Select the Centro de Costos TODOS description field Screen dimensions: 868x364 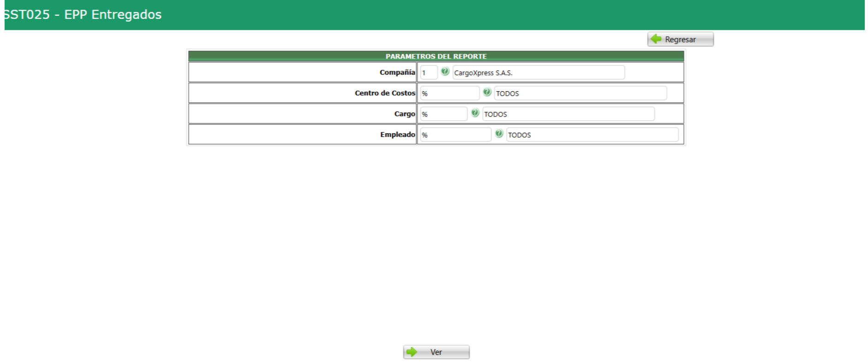(x=580, y=93)
